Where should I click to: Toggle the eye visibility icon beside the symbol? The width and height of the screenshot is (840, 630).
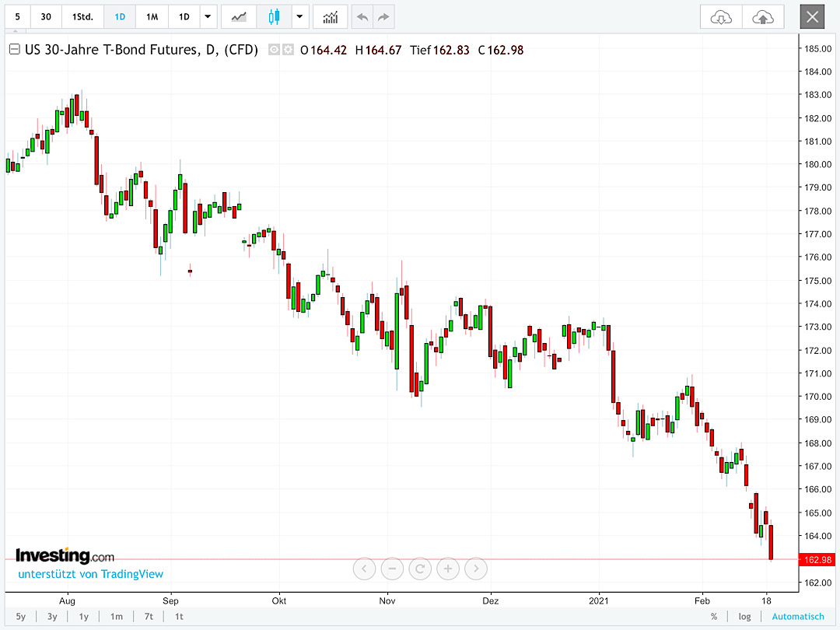pos(272,50)
